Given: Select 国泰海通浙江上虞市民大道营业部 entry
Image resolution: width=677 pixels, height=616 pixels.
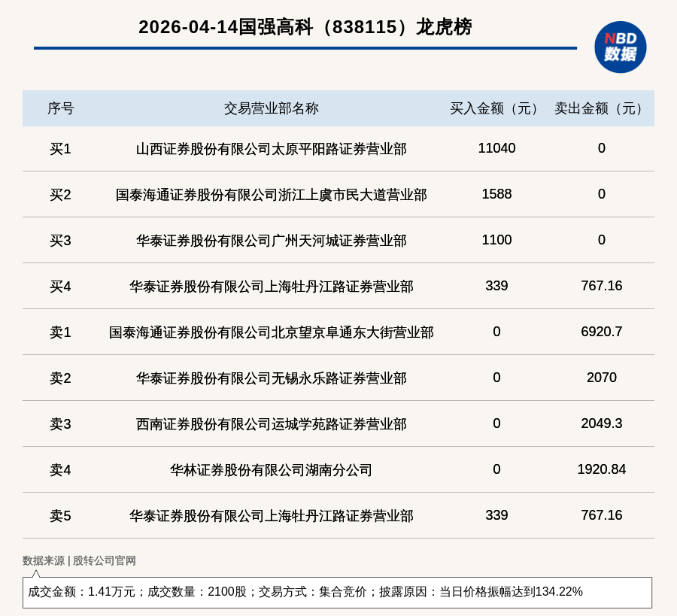Looking at the screenshot, I should click(x=271, y=195).
